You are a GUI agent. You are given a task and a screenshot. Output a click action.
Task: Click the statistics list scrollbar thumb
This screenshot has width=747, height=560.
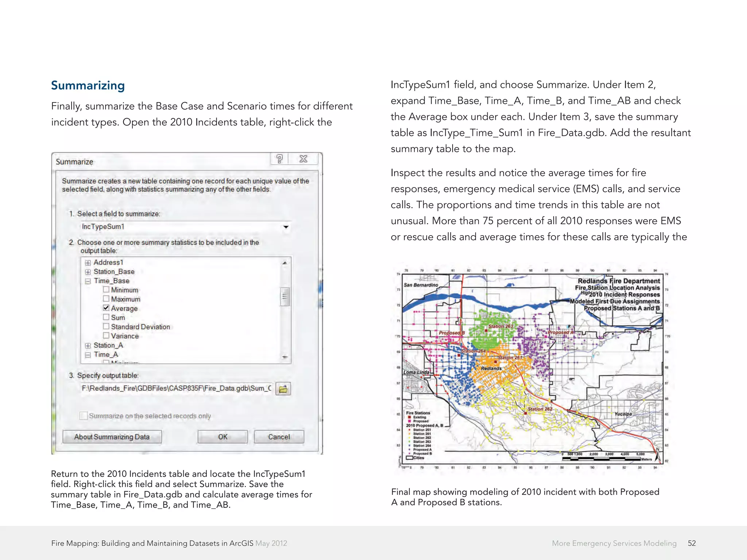[x=285, y=296]
